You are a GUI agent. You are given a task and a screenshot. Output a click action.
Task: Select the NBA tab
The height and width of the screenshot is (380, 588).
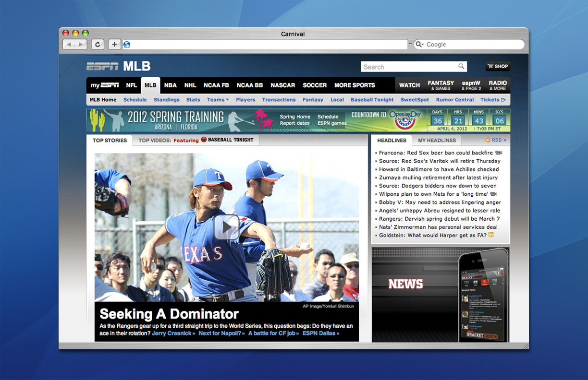click(x=170, y=85)
